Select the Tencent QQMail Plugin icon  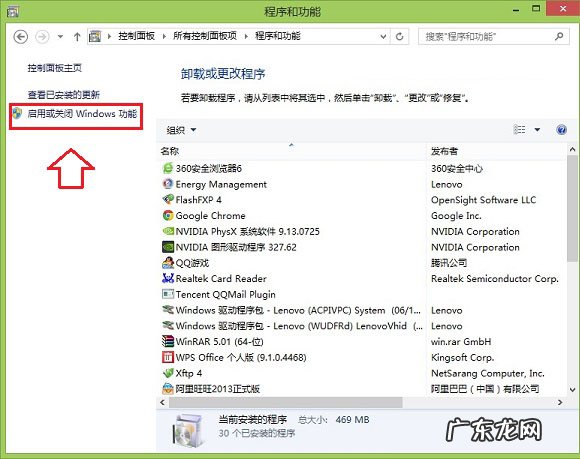pos(168,294)
